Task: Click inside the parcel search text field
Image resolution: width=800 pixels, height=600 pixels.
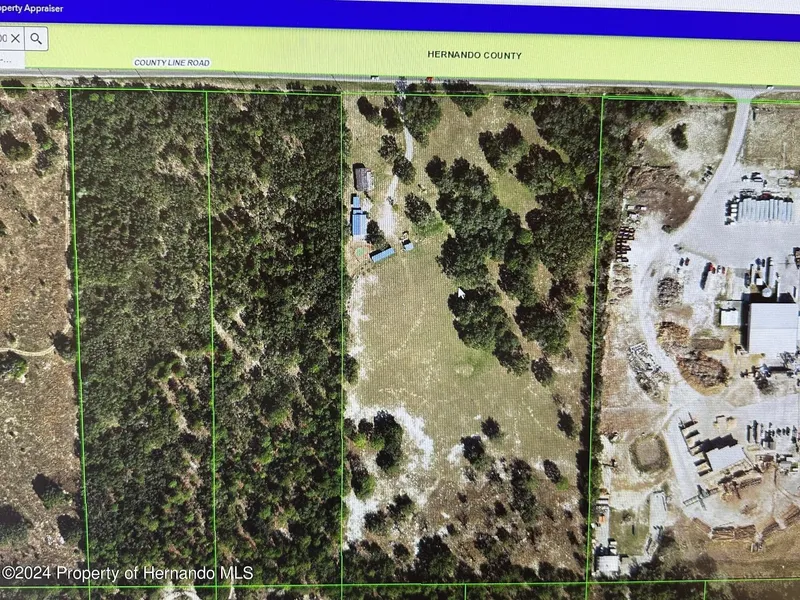Action: [4, 39]
